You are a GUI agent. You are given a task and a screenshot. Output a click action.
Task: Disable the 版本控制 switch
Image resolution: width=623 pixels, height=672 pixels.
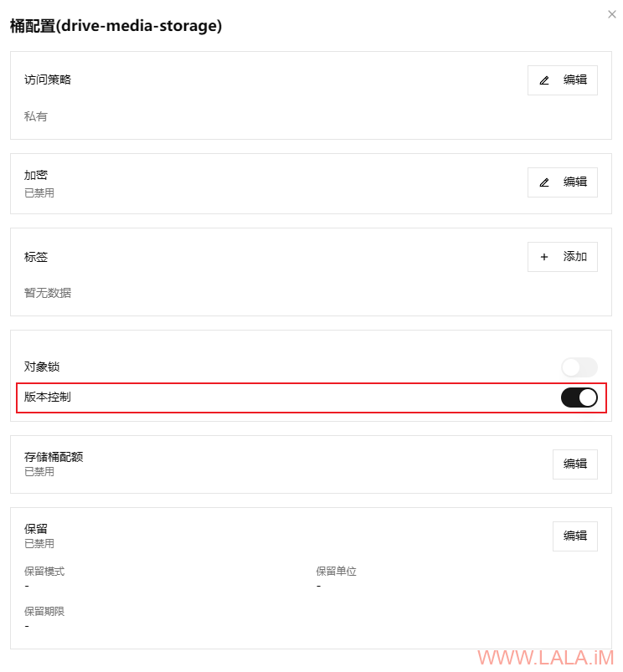point(579,398)
